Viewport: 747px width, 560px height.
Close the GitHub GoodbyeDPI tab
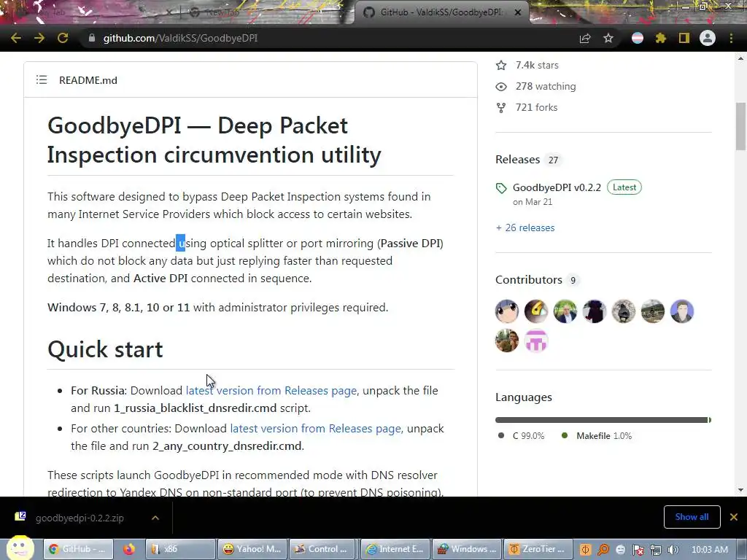pyautogui.click(x=518, y=12)
